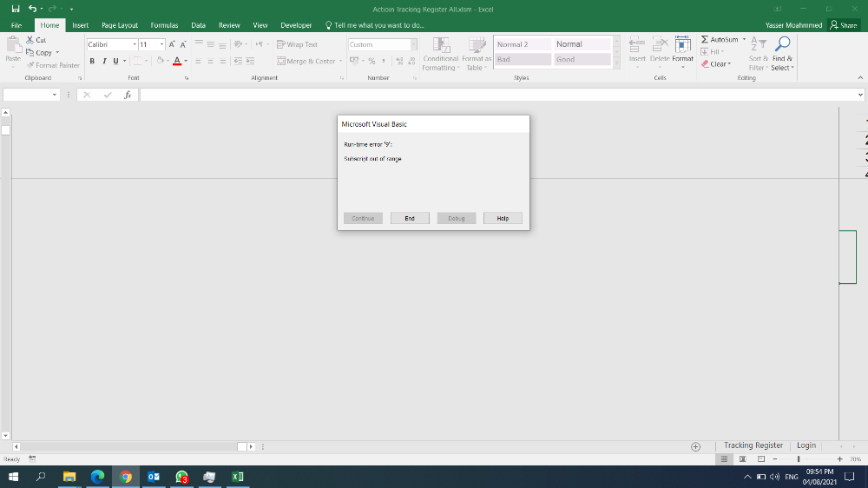
Task: Switch to Page Layout view in status bar
Action: point(743,459)
